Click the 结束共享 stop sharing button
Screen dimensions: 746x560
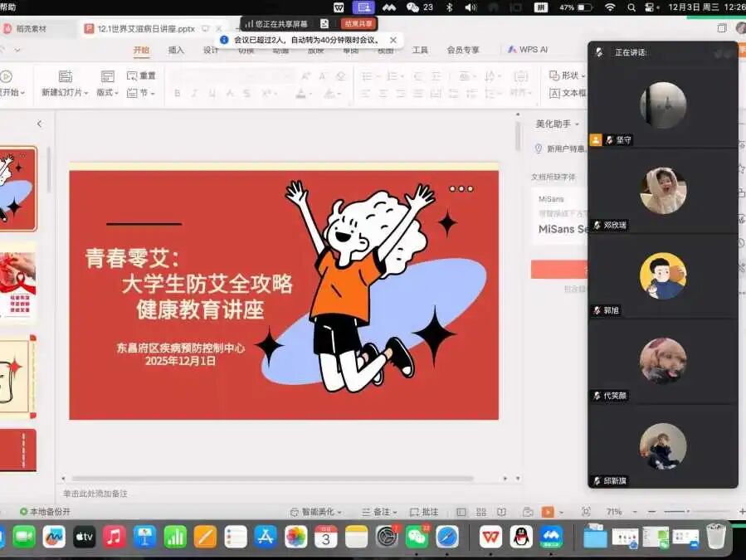pyautogui.click(x=358, y=24)
